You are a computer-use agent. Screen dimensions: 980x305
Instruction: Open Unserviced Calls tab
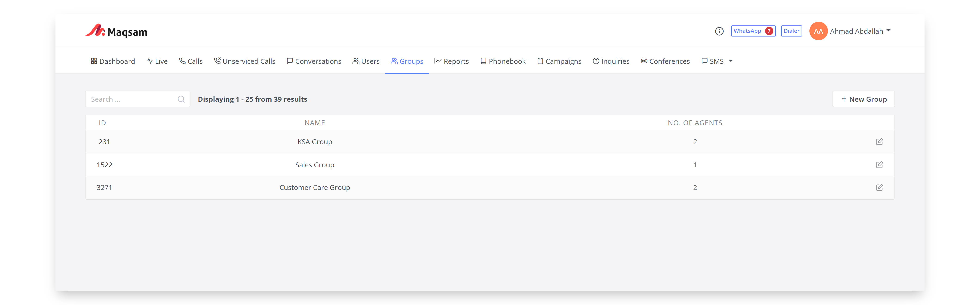click(244, 61)
